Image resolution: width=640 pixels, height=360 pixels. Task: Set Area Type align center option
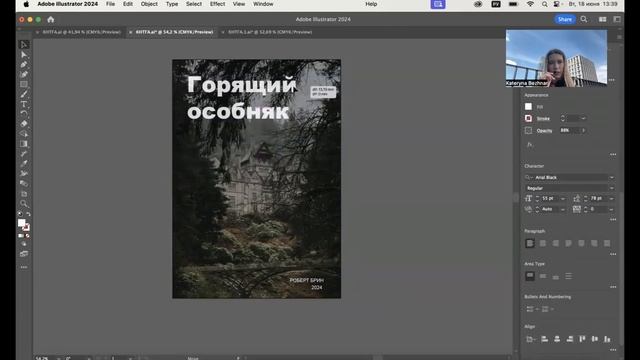(x=543, y=276)
